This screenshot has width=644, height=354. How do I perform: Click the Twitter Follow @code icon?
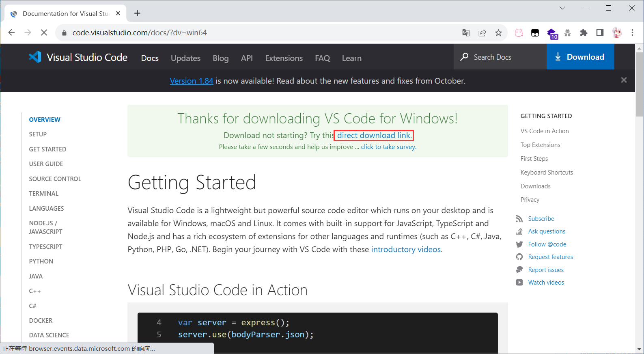[x=519, y=244]
